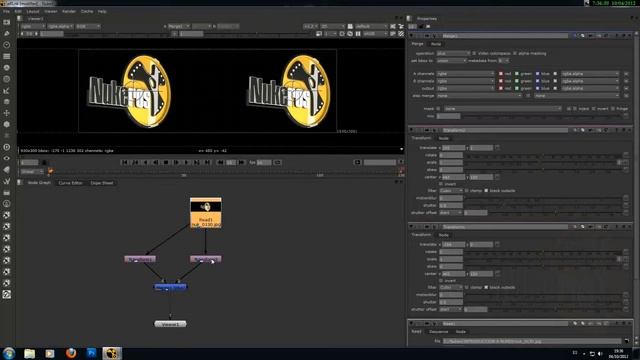The height and width of the screenshot is (360, 640).
Task: Open Node tab in Merge1 properties
Action: pos(436,44)
